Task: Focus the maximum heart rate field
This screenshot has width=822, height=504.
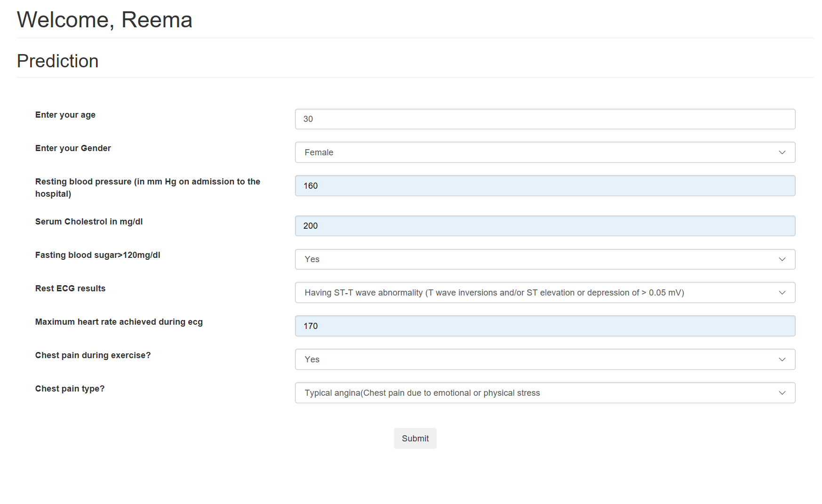Action: point(545,326)
